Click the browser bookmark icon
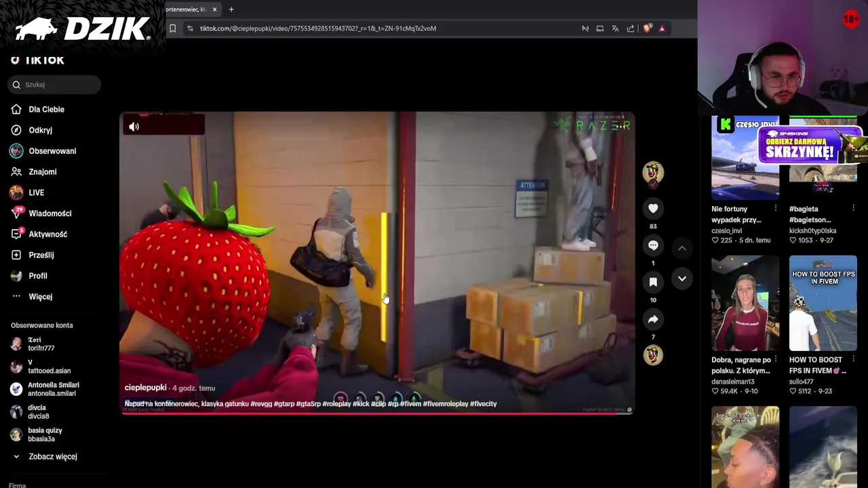Image resolution: width=868 pixels, height=488 pixels. click(x=172, y=28)
